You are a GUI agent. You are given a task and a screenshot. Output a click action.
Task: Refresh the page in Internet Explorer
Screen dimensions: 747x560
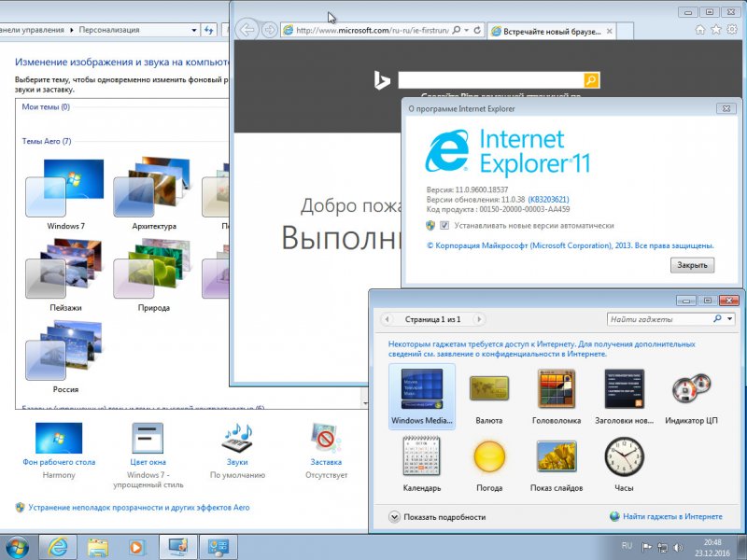[x=477, y=30]
